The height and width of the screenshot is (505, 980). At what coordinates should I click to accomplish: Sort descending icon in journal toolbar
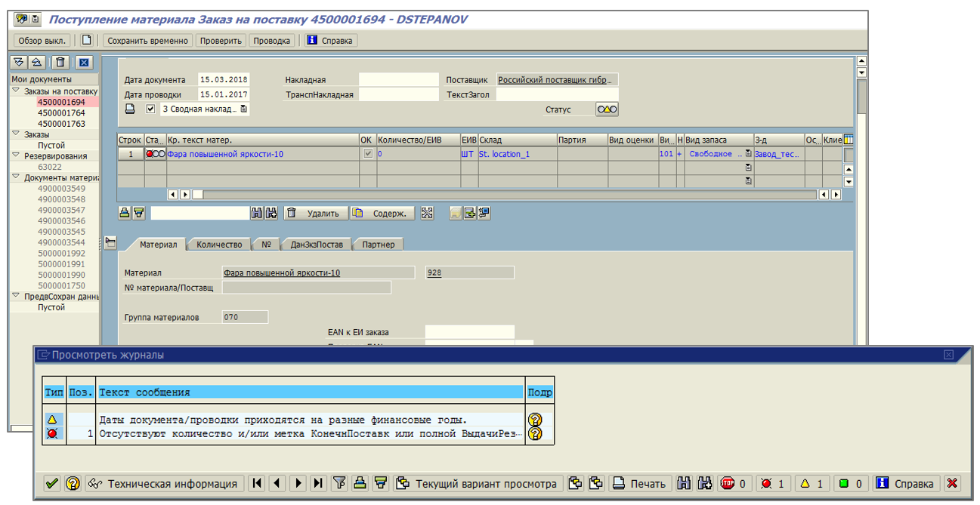[381, 484]
